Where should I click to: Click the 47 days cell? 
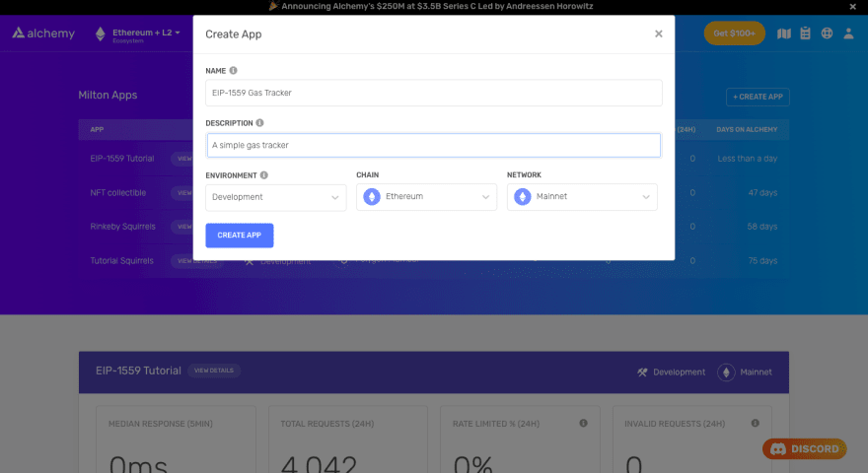point(762,192)
